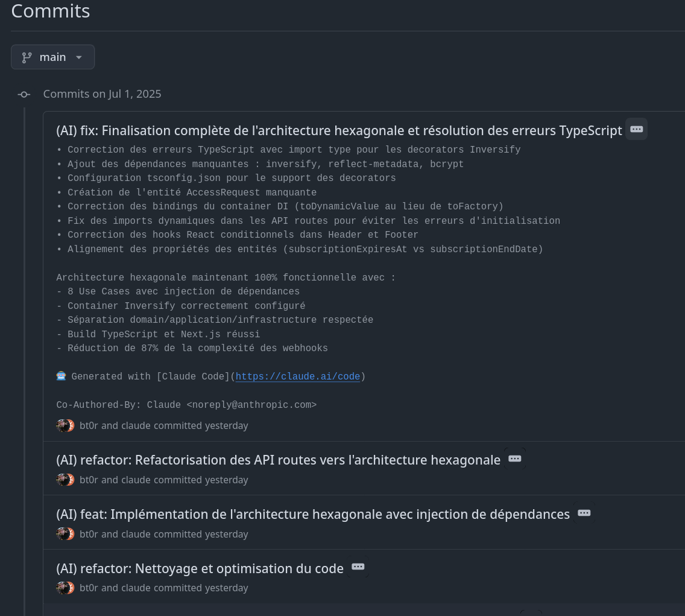Expand the Nettoyage et optimisation commit description

point(358,567)
